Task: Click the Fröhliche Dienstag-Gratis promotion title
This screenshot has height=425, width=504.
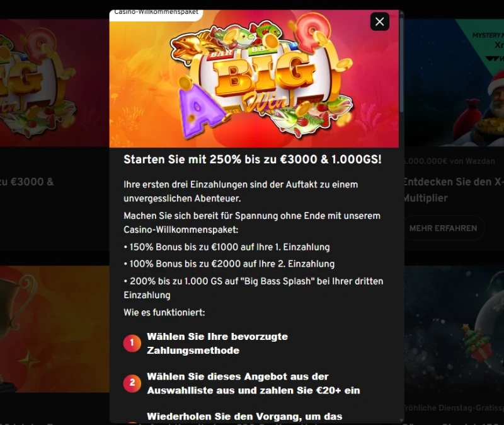Action: pyautogui.click(x=454, y=407)
